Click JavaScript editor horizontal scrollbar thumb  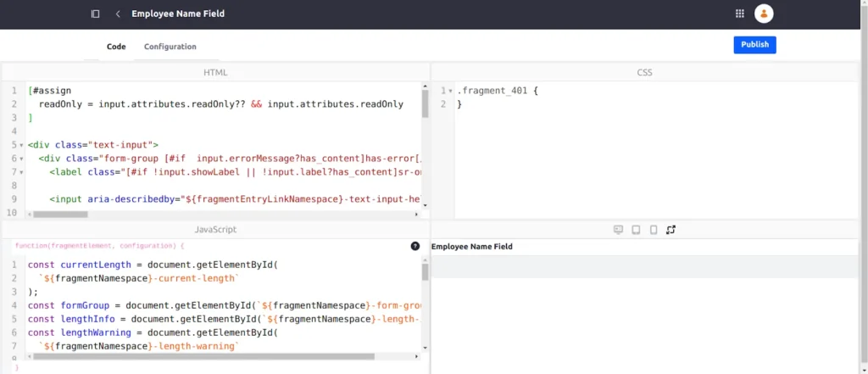pos(203,356)
